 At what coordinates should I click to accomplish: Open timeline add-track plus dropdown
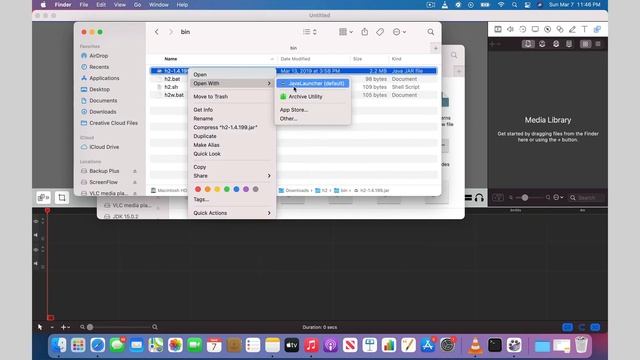pyautogui.click(x=65, y=327)
